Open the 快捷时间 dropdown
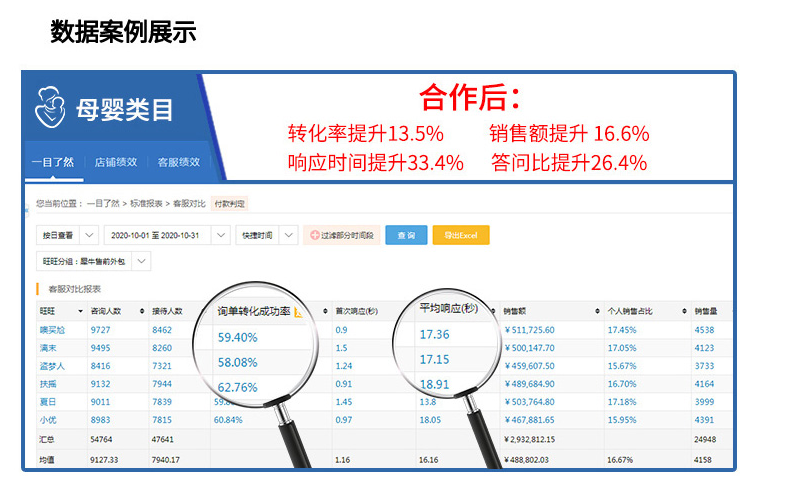 tap(266, 235)
